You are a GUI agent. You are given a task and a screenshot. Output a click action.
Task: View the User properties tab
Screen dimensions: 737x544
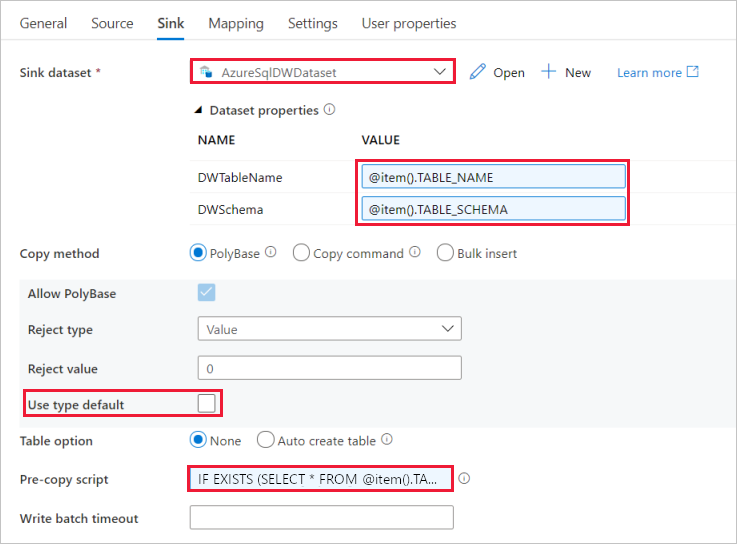point(409,24)
